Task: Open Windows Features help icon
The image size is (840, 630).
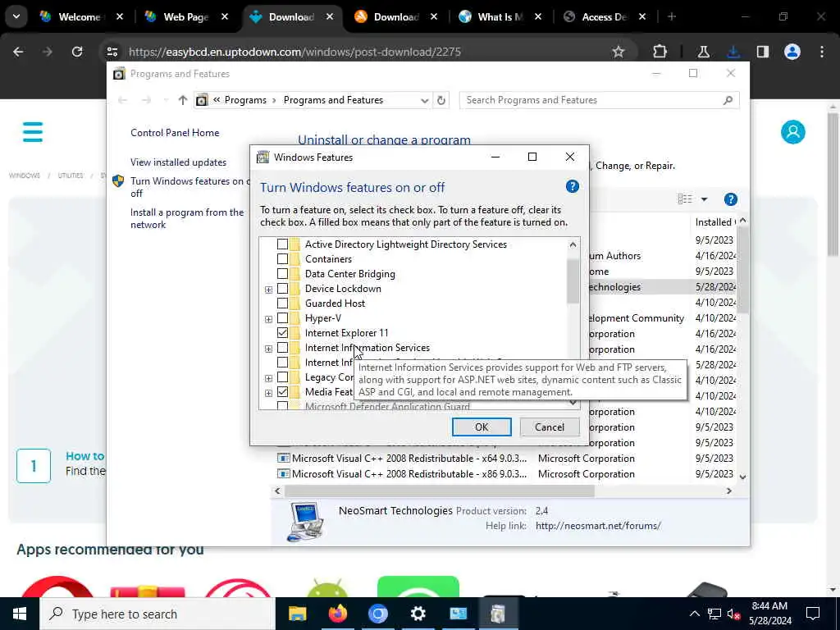Action: pyautogui.click(x=572, y=186)
